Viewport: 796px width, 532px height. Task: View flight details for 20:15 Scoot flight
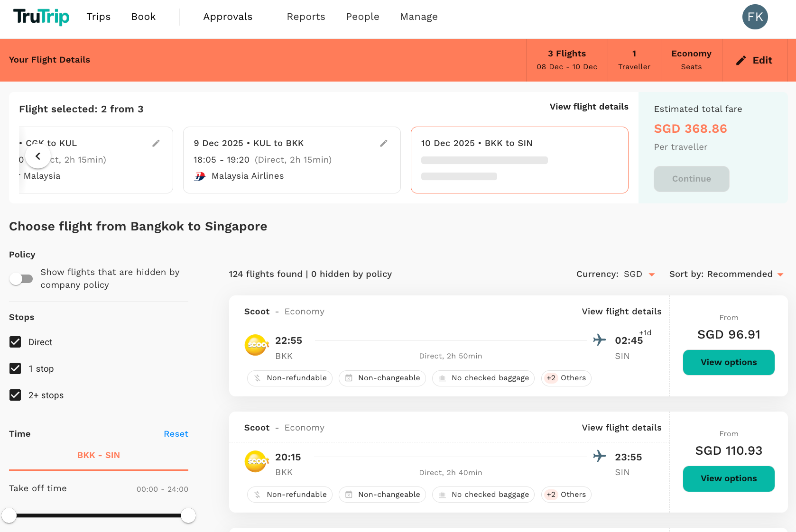click(621, 428)
